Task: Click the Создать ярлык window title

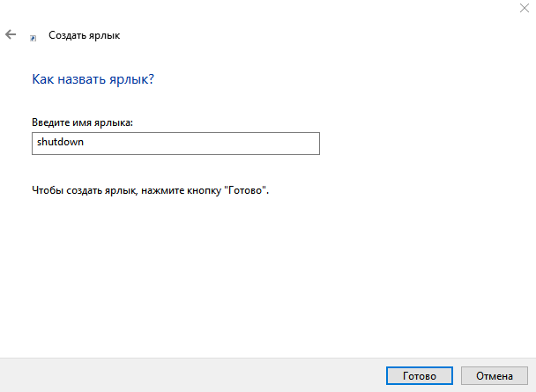Action: (x=84, y=35)
